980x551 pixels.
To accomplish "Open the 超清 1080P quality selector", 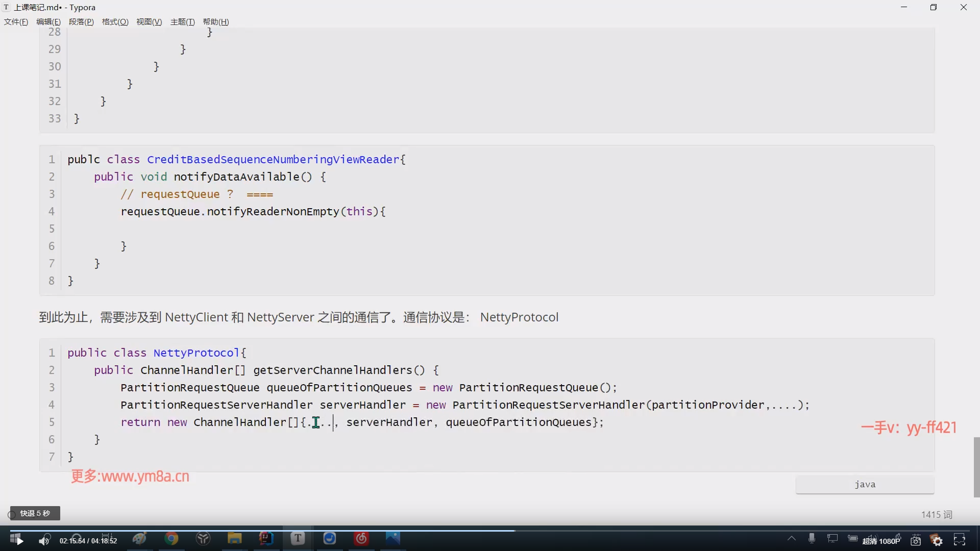I will (x=881, y=541).
